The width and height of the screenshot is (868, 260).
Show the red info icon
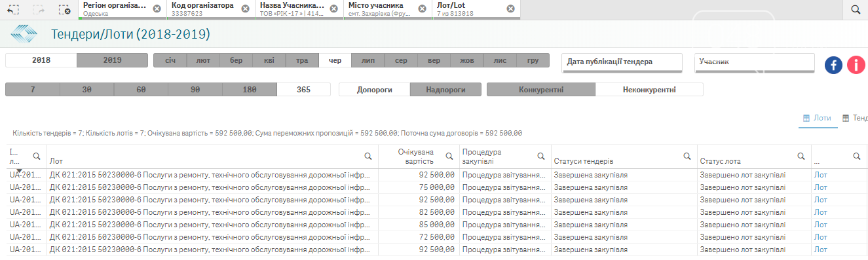(856, 65)
